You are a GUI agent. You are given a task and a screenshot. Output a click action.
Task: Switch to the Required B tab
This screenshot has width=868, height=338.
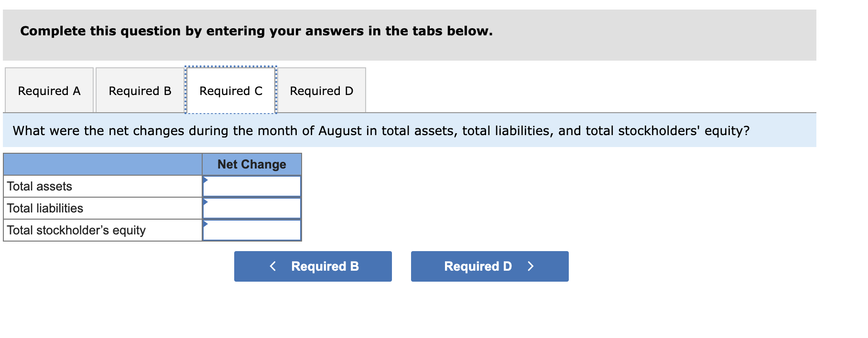(140, 91)
